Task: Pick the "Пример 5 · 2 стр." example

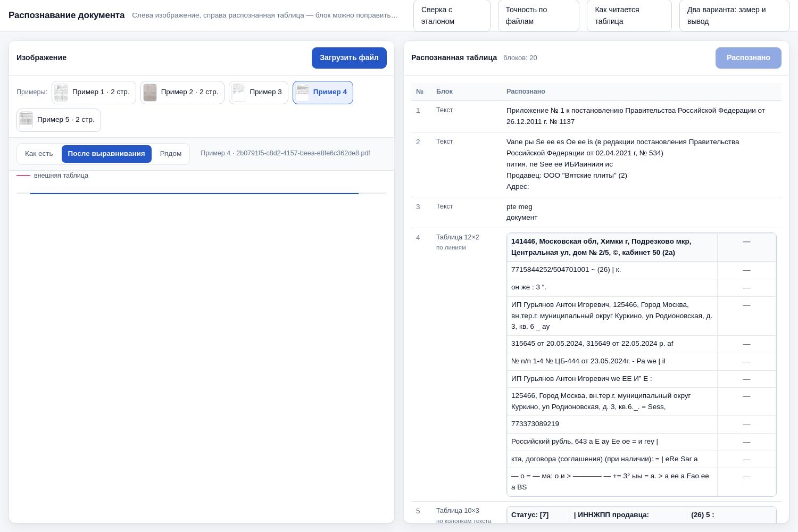Action: coord(59,120)
